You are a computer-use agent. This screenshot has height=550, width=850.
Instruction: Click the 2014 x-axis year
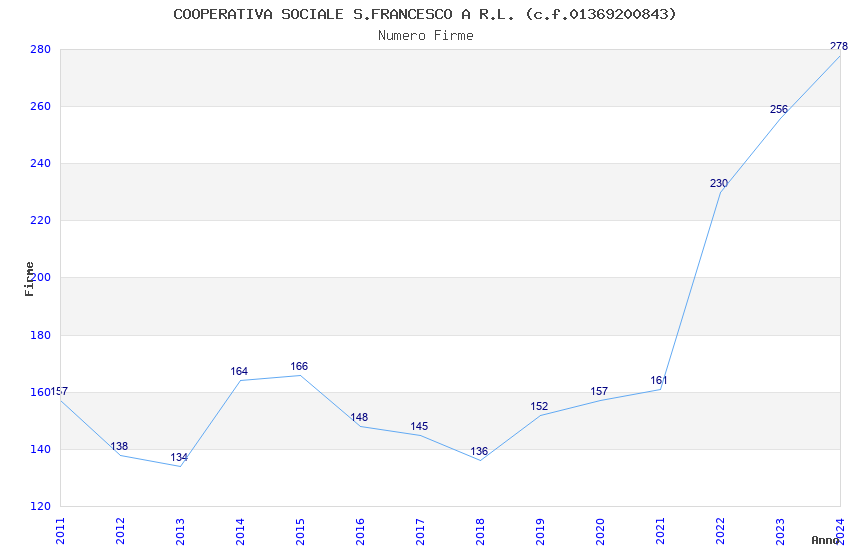coord(240,531)
